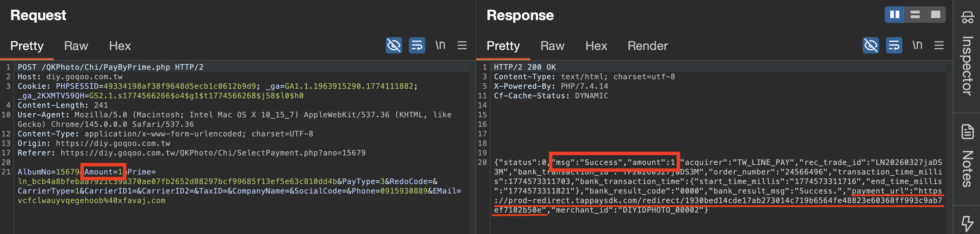Screen dimensions: 980x234
Task: Click line number 20 in Response gutter
Action: click(483, 162)
